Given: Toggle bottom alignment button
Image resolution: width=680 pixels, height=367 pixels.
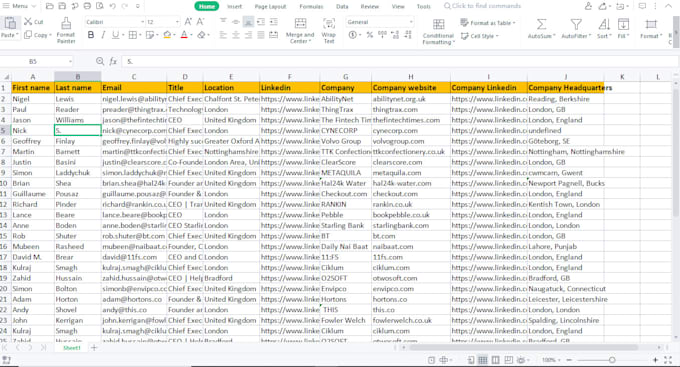Looking at the screenshot, I should click(248, 22).
